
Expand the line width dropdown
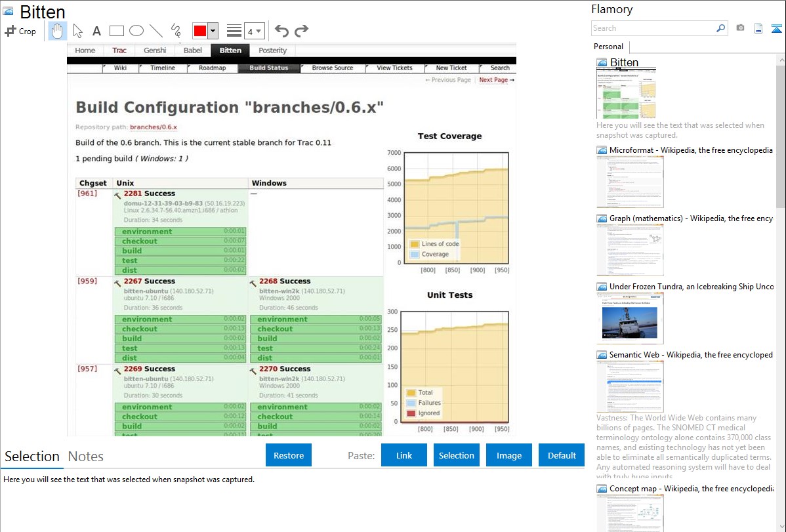pyautogui.click(x=254, y=31)
